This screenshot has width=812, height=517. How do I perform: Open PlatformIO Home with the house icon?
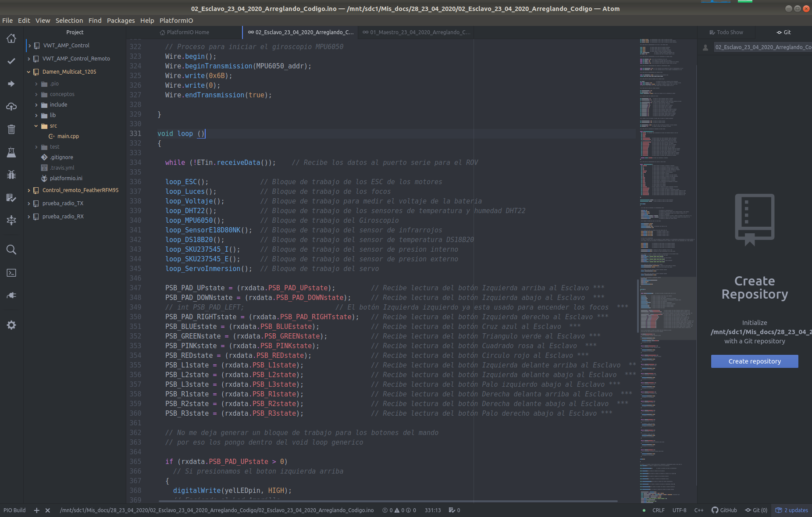point(11,39)
